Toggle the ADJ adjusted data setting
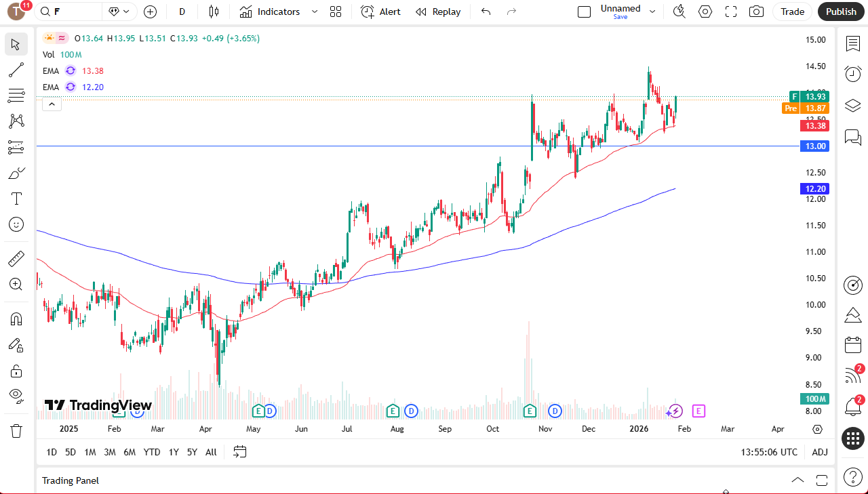868x494 pixels. click(820, 452)
